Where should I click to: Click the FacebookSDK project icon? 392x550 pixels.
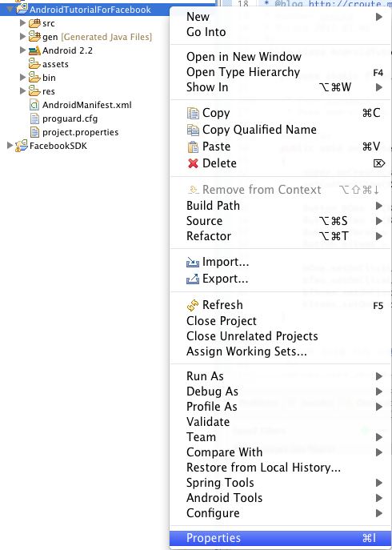click(x=22, y=145)
